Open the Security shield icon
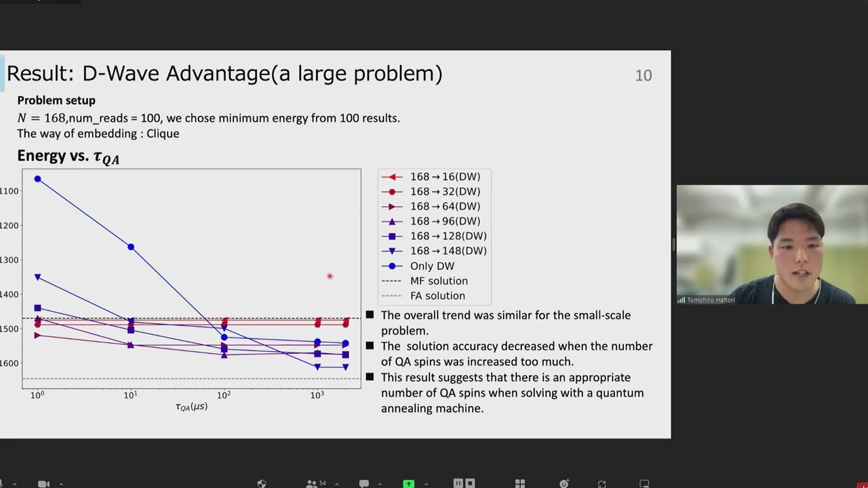 262,483
